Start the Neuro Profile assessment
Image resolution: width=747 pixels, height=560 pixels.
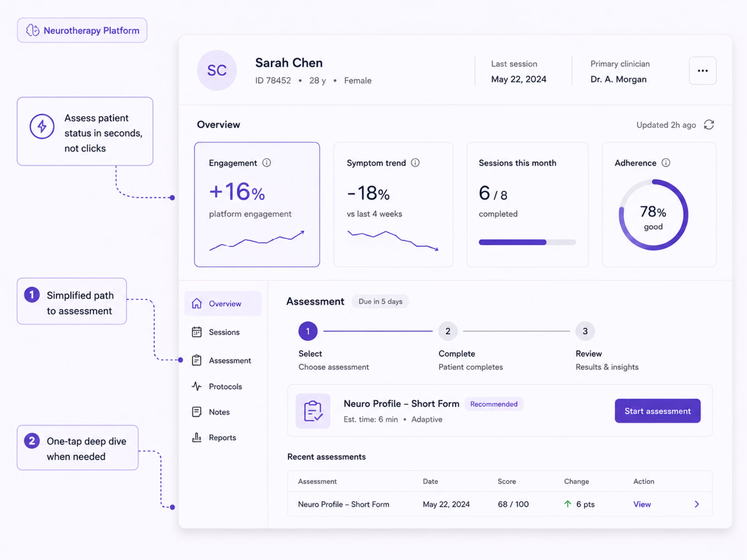tap(658, 411)
